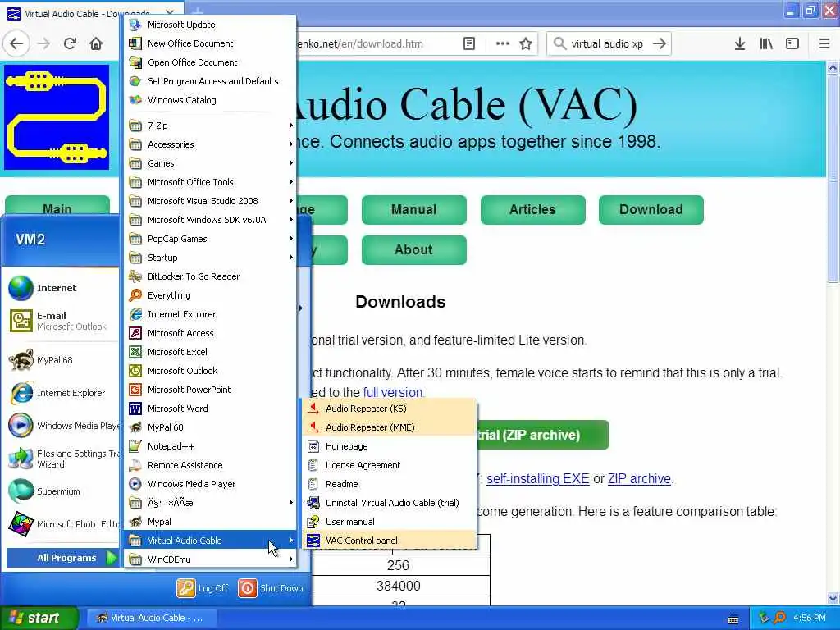840x630 pixels.
Task: Open E-mail Microsoft Outlook pinned item
Action: 62,321
